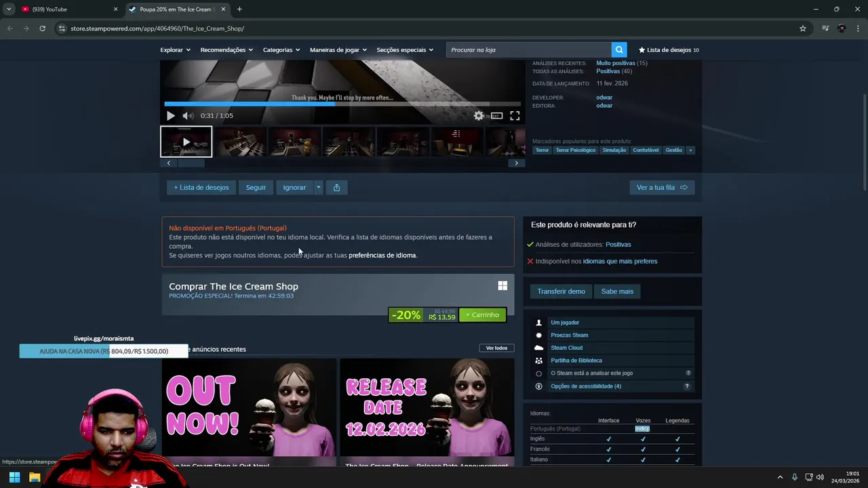Close the YouTube tab
The image size is (868, 488).
point(115,9)
